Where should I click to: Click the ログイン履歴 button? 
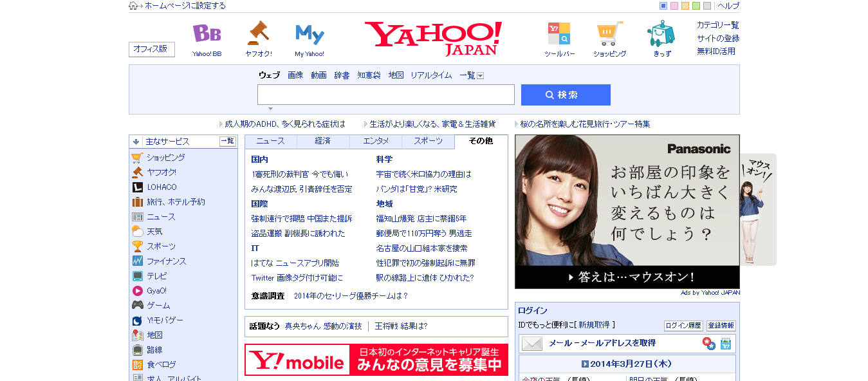point(683,326)
